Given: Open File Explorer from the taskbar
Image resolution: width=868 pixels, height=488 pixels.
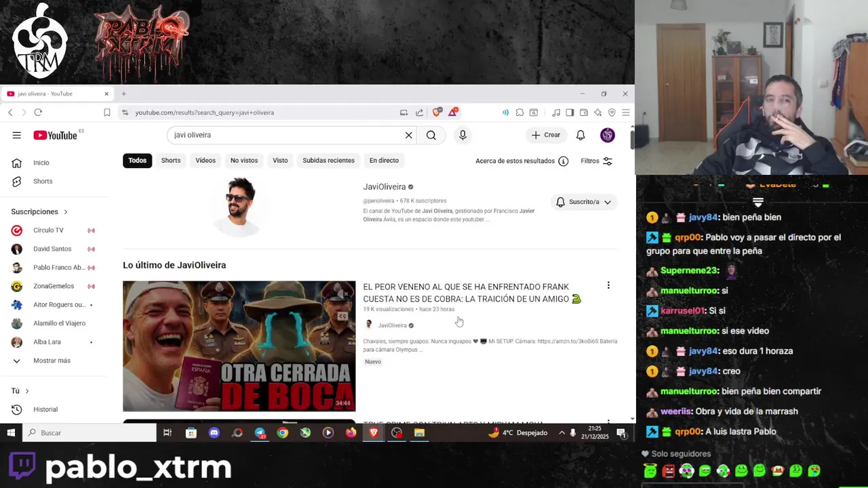Looking at the screenshot, I should click(x=419, y=432).
